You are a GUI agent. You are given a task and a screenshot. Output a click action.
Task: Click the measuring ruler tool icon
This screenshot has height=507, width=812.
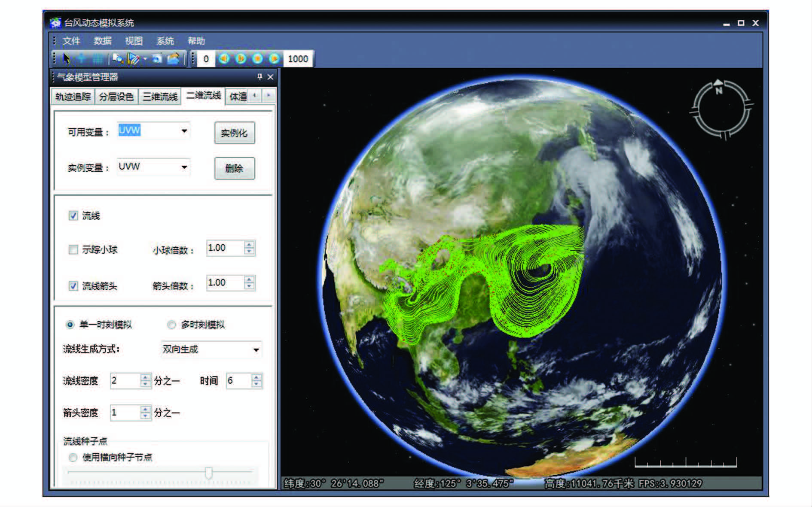(x=134, y=58)
